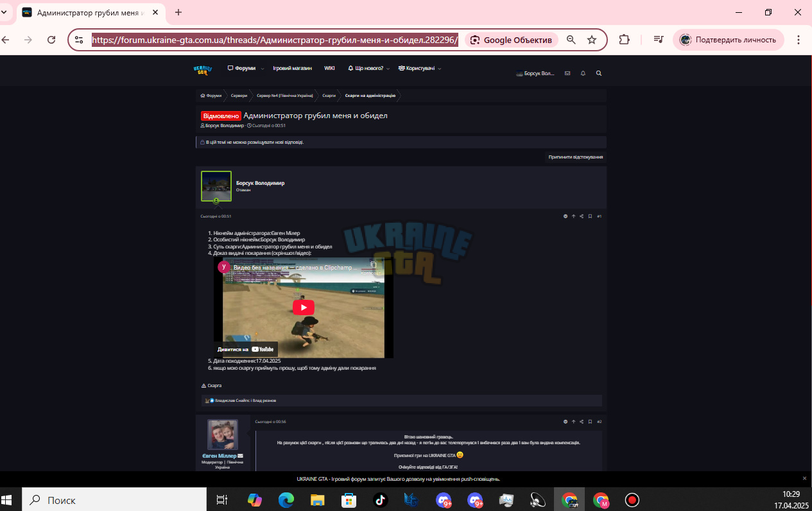Open File Explorer from the taskbar
This screenshot has height=511, width=812.
tap(317, 500)
